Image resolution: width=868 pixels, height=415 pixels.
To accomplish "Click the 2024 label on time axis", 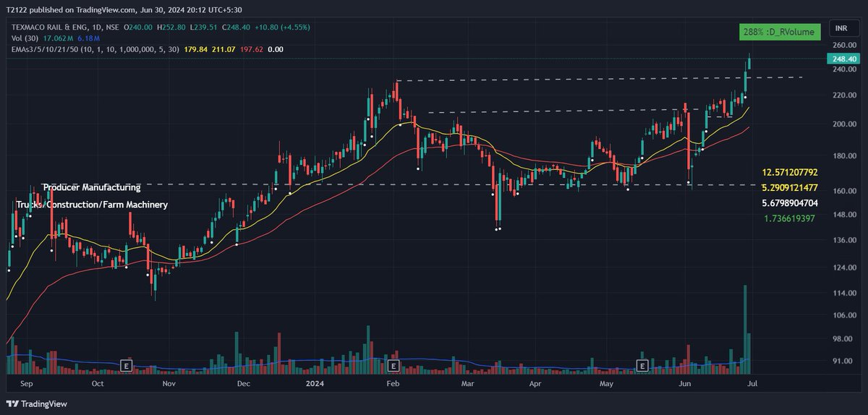I will [x=315, y=384].
